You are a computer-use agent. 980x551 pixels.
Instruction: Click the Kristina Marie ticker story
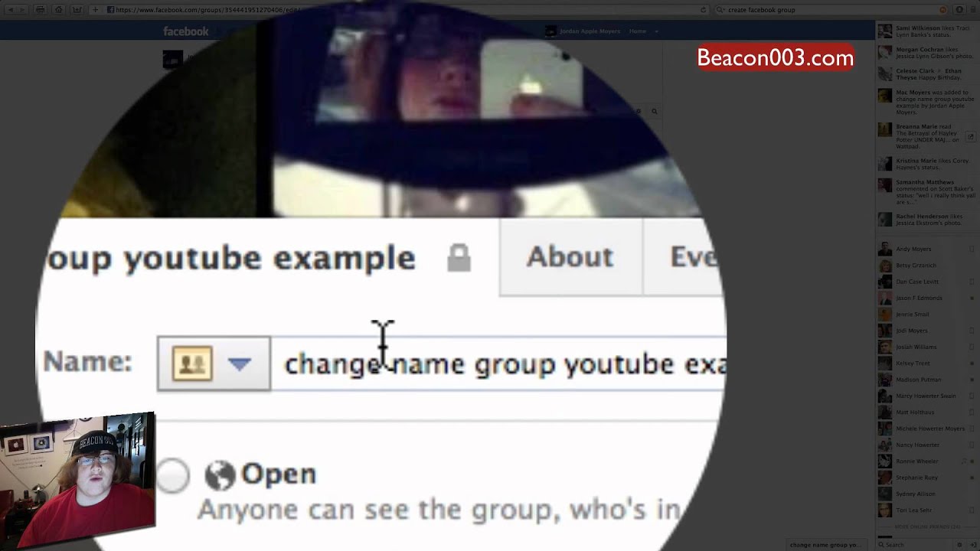click(927, 164)
